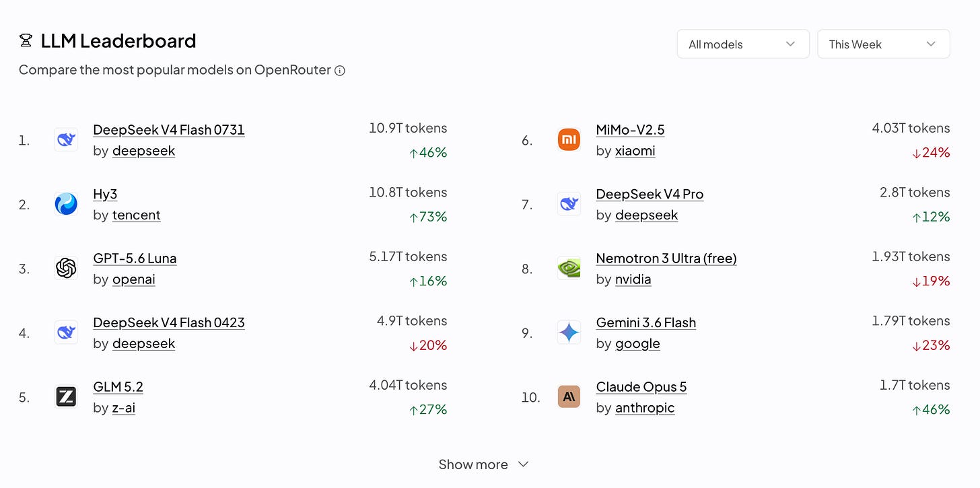Click the 12% increase for DeepSeek V4 Pro

[931, 217]
